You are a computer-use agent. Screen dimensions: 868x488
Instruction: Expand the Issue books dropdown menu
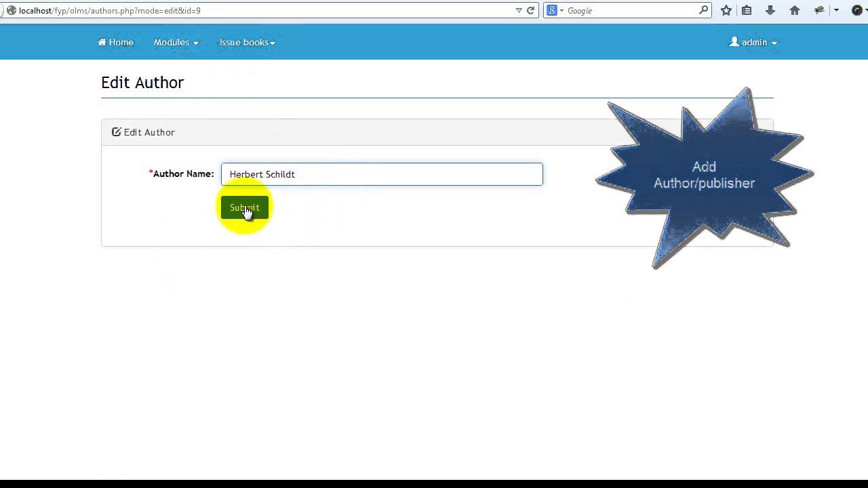pos(247,42)
